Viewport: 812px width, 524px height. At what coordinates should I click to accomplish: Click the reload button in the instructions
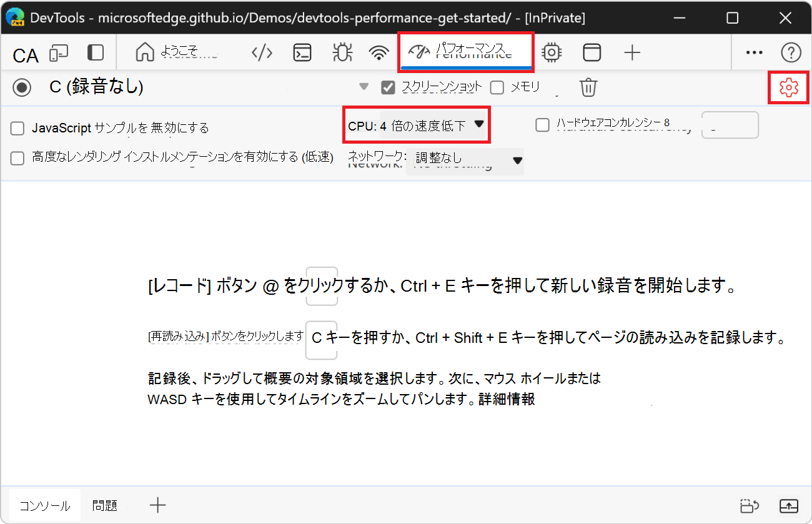click(322, 340)
